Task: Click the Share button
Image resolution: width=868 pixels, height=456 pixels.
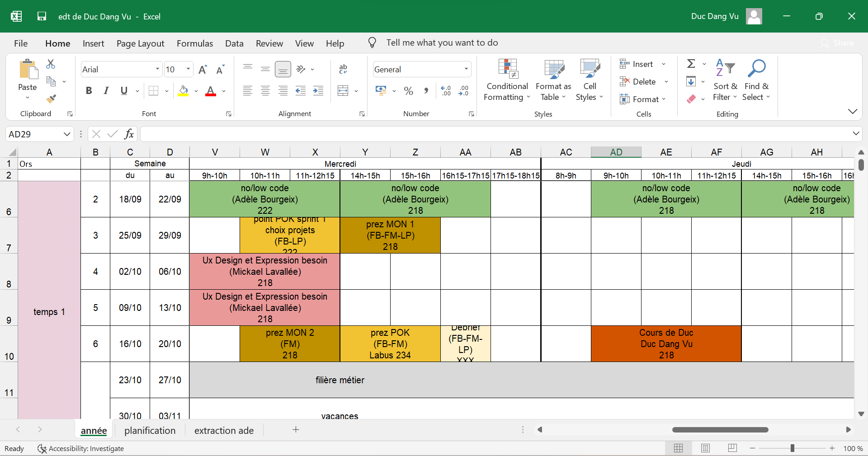Action: click(x=837, y=43)
